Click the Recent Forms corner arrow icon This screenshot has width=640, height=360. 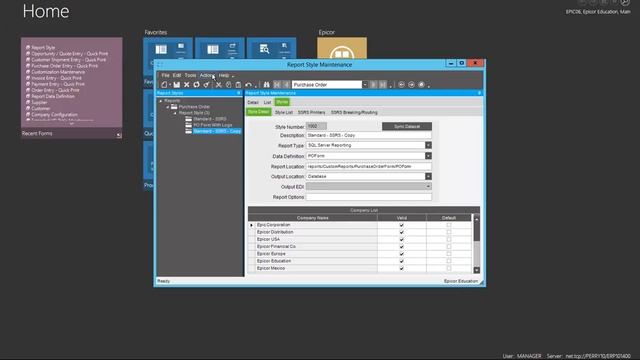[x=119, y=135]
